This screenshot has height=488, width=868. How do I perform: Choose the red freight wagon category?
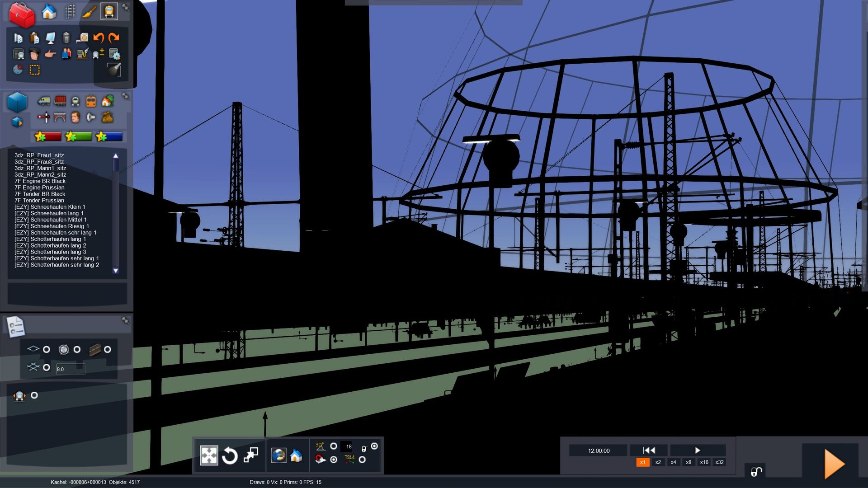pos(60,101)
